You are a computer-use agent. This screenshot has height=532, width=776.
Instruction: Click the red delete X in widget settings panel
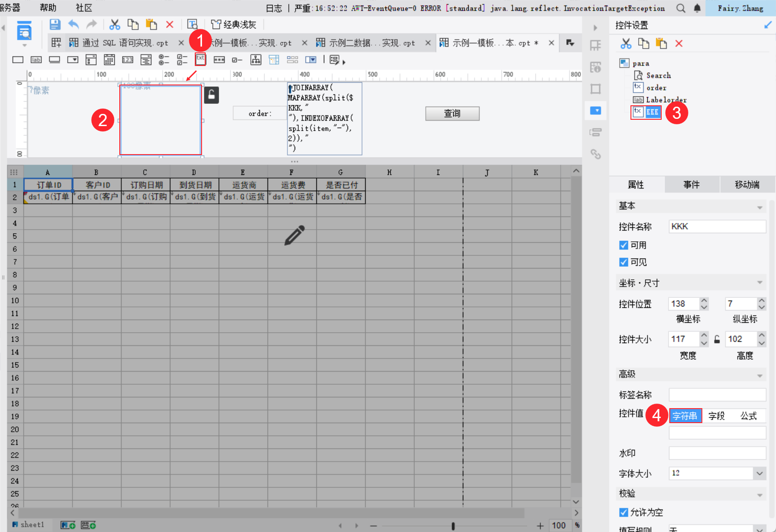pyautogui.click(x=679, y=43)
